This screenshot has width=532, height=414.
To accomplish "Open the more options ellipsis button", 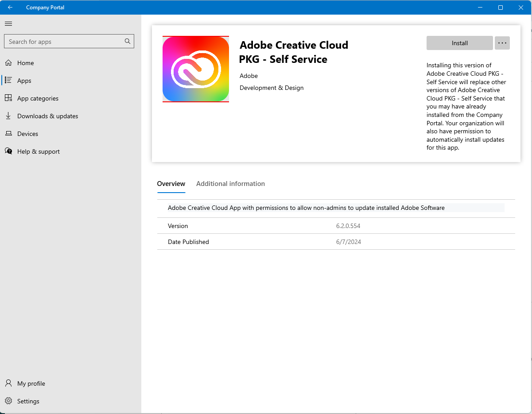I will [502, 43].
